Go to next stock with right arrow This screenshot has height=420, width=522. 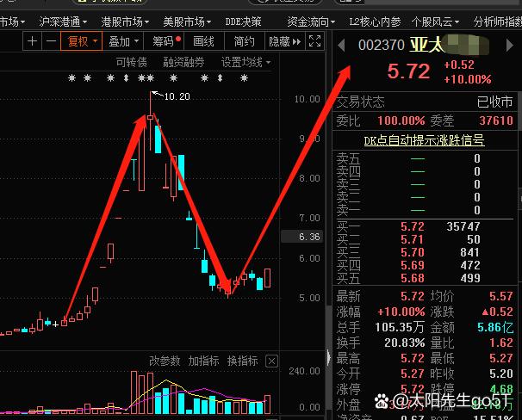tap(510, 46)
